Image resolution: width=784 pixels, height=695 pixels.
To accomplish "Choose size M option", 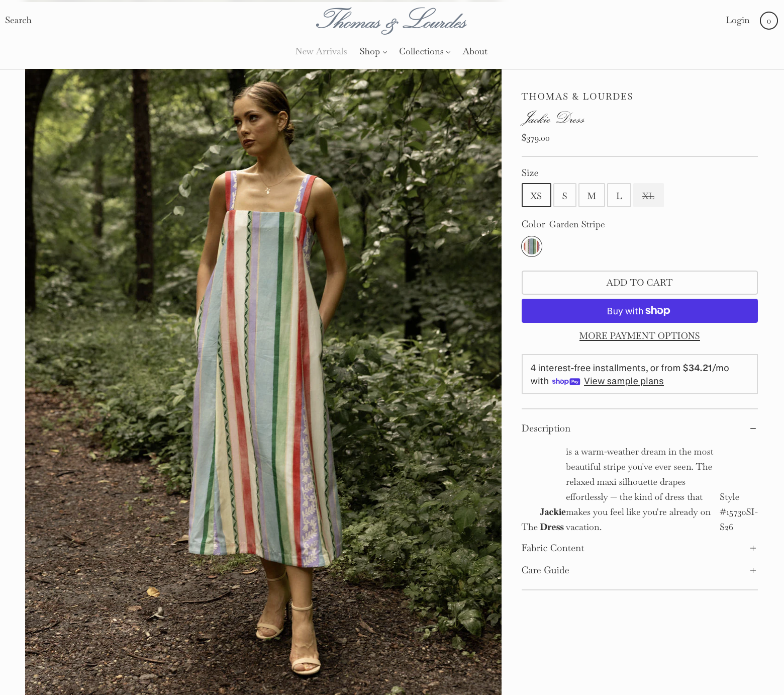I will [x=592, y=196].
